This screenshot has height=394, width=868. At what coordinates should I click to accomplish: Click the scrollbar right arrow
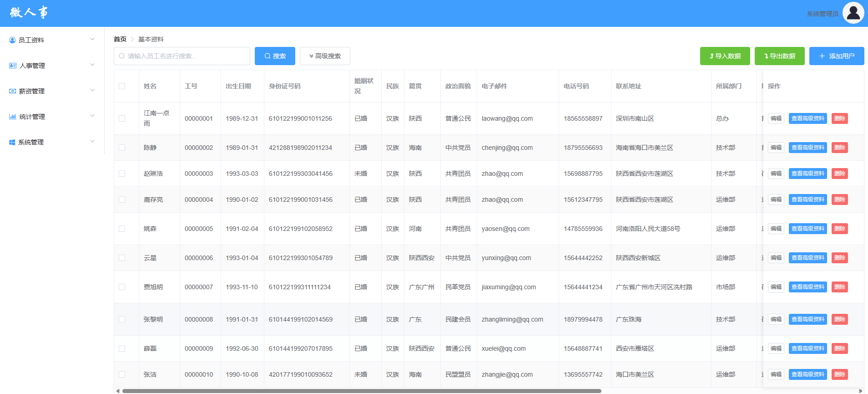(860, 391)
